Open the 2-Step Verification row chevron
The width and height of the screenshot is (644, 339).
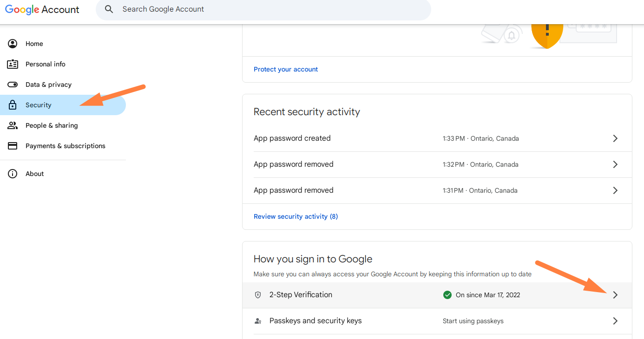(615, 295)
